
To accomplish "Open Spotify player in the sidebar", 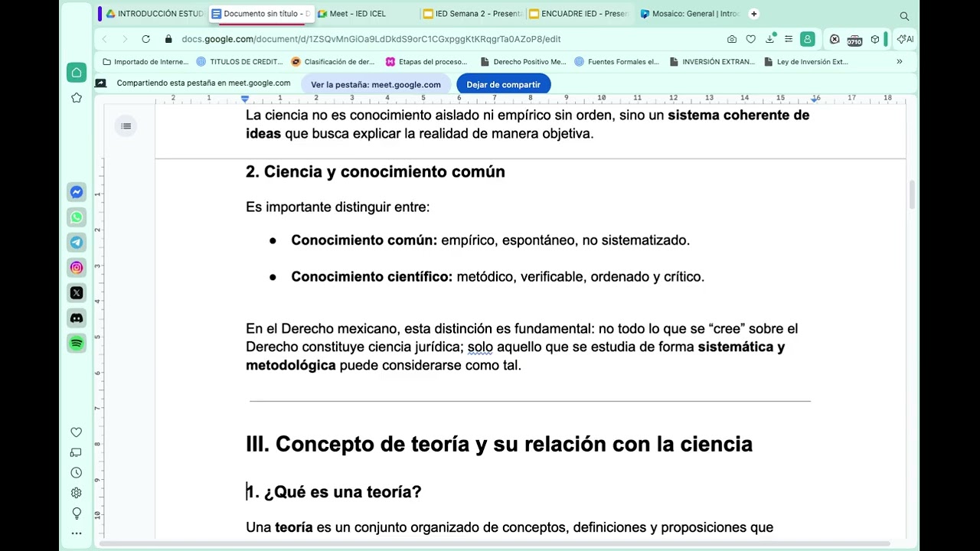I will pyautogui.click(x=77, y=344).
